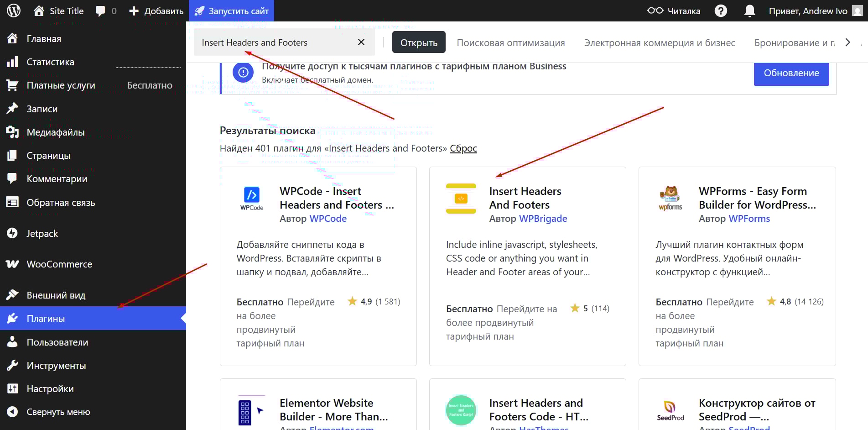Viewport: 868px width, 430px height.
Task: Click the Jetpack lightning icon
Action: [12, 233]
